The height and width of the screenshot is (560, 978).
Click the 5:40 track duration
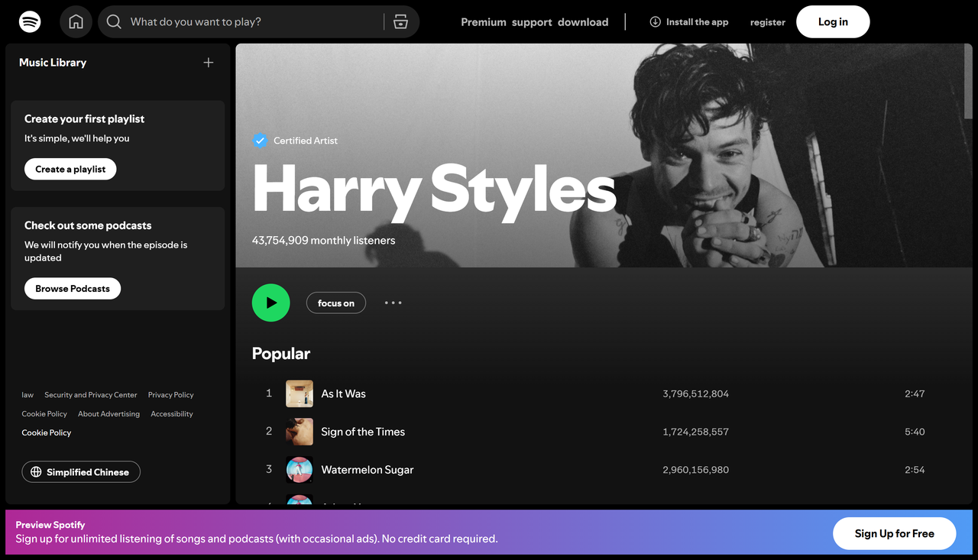point(915,432)
